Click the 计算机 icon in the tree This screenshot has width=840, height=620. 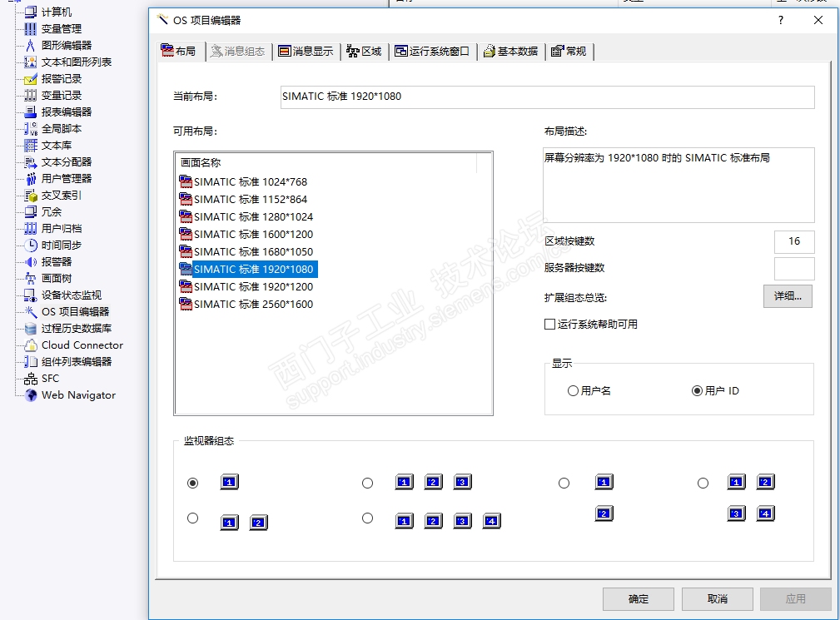pos(31,12)
